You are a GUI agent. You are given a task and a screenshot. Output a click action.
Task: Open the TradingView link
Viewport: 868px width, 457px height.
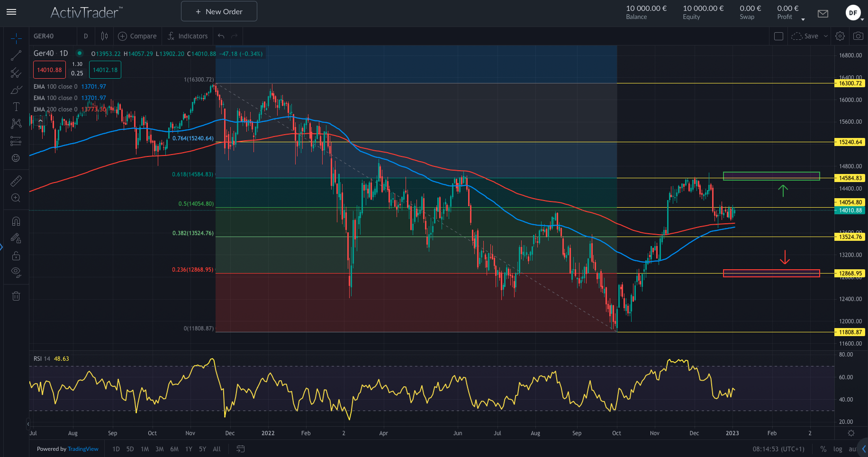[x=83, y=448]
